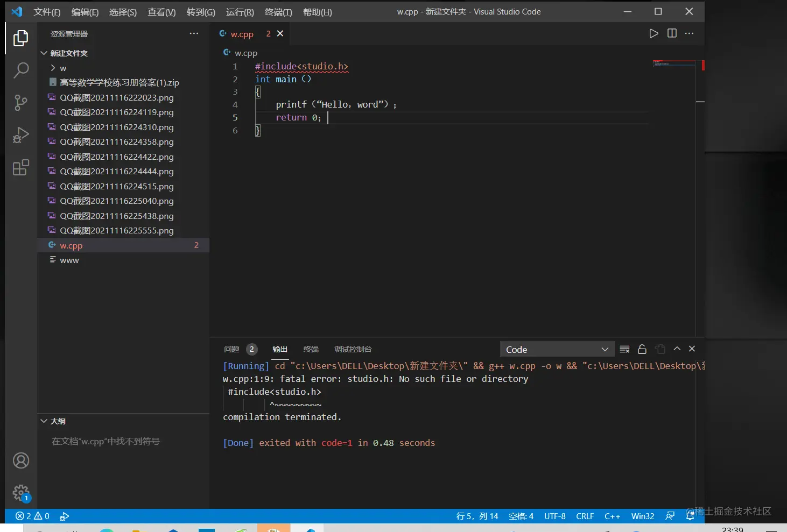Change the UTF-8 encoding in status bar

(x=554, y=516)
